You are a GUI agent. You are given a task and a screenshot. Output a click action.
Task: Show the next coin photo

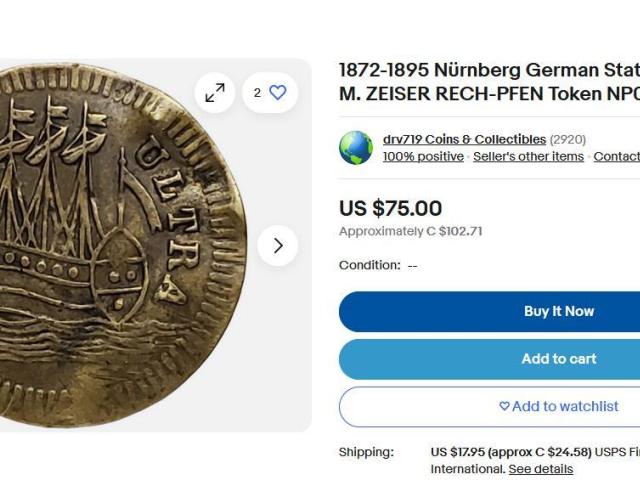click(278, 246)
